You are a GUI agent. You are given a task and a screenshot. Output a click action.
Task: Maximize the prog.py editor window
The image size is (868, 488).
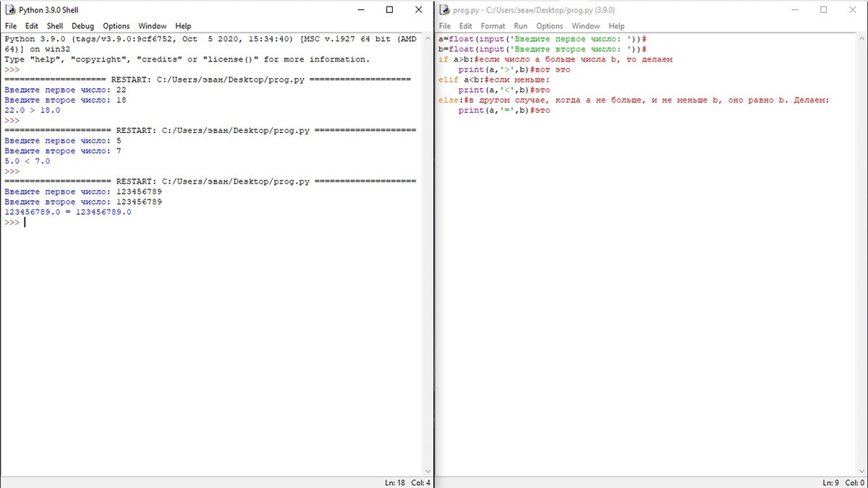[823, 10]
